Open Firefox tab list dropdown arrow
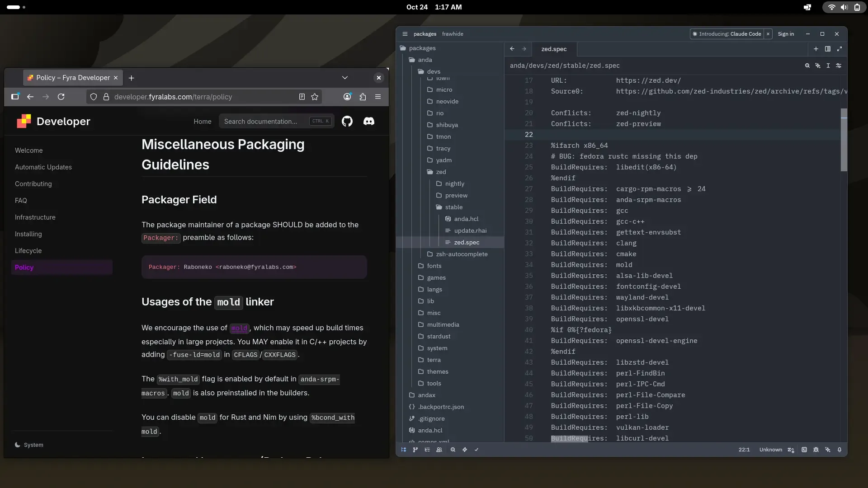The height and width of the screenshot is (488, 868). [345, 78]
